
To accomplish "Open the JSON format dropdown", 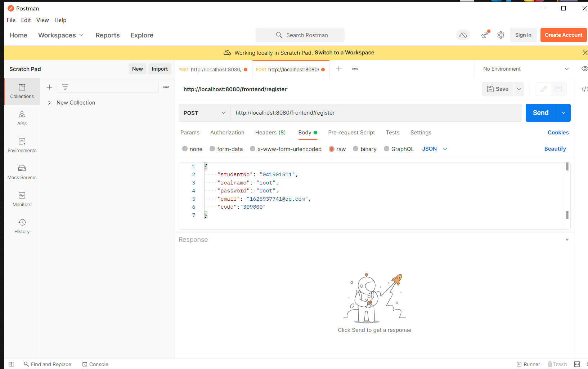I will tap(435, 149).
